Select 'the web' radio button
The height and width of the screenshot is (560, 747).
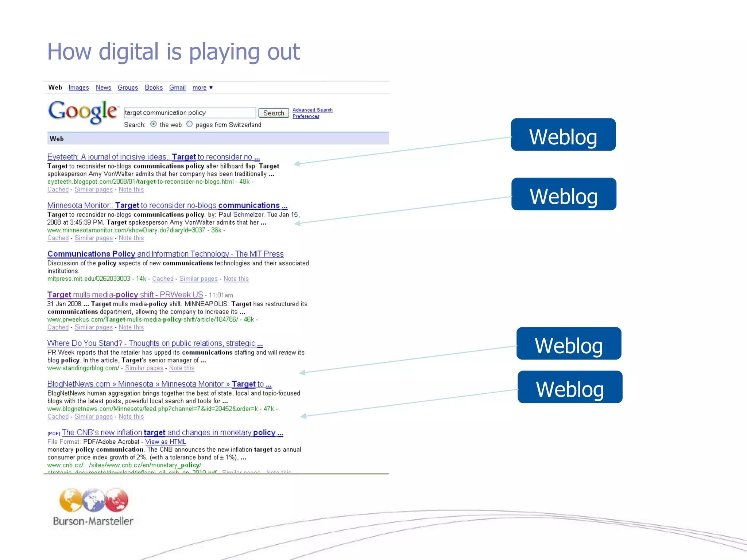coord(154,124)
